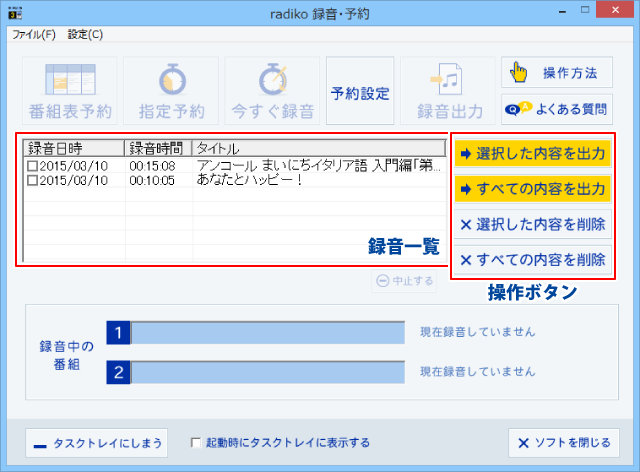640x472 pixels.
Task: Click the 00:15:08 duration cell
Action: click(152, 166)
